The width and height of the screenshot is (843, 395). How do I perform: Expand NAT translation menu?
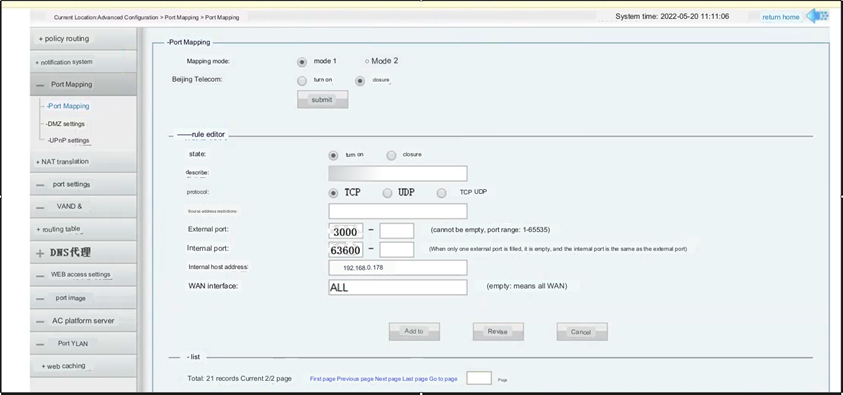[x=83, y=162]
